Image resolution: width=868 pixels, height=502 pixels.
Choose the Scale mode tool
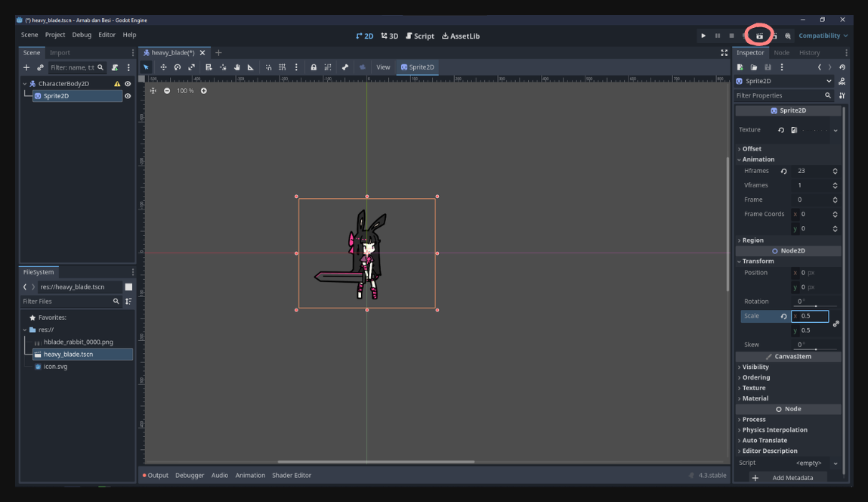tap(192, 67)
